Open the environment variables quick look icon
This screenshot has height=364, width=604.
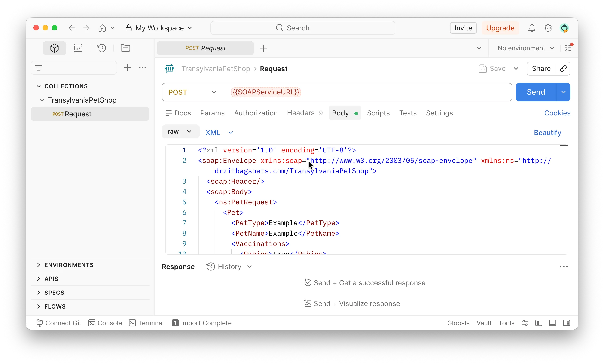pos(568,48)
